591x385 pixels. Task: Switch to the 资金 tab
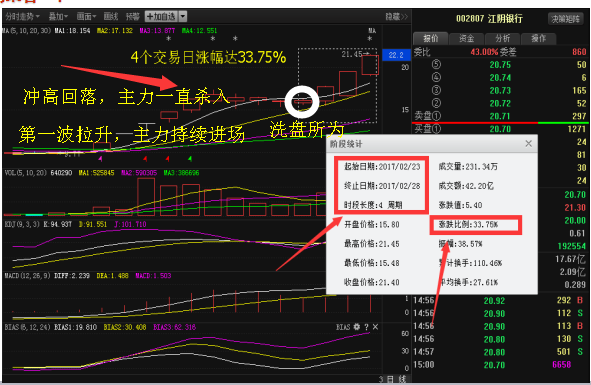[466, 38]
